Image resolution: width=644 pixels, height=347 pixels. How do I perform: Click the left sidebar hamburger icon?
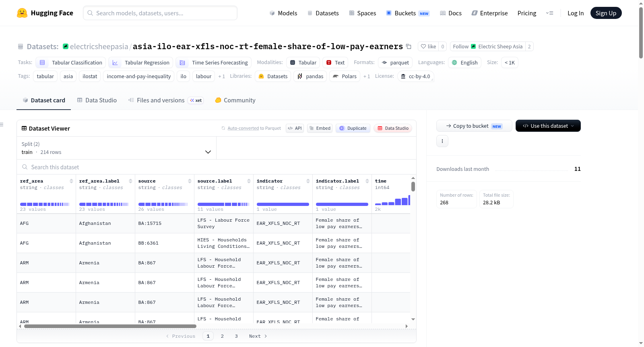point(2,125)
